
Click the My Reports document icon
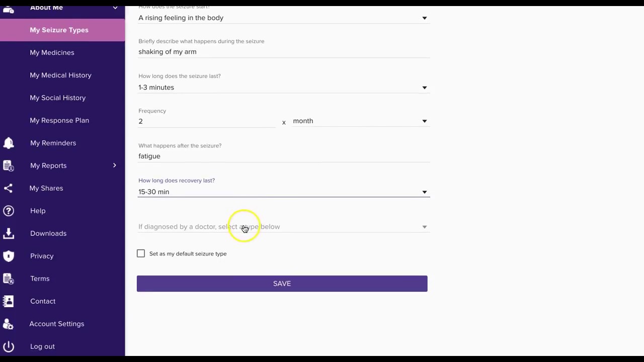click(8, 165)
